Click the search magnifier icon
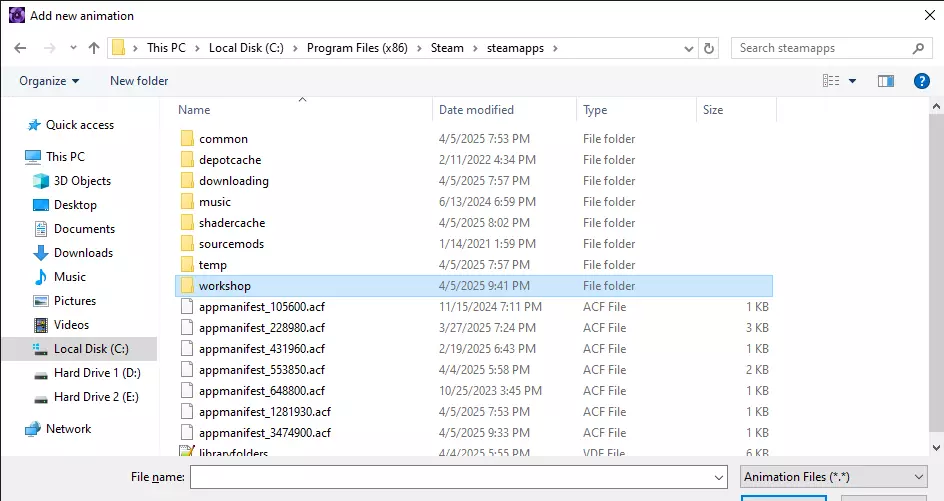944x501 pixels. tap(918, 48)
